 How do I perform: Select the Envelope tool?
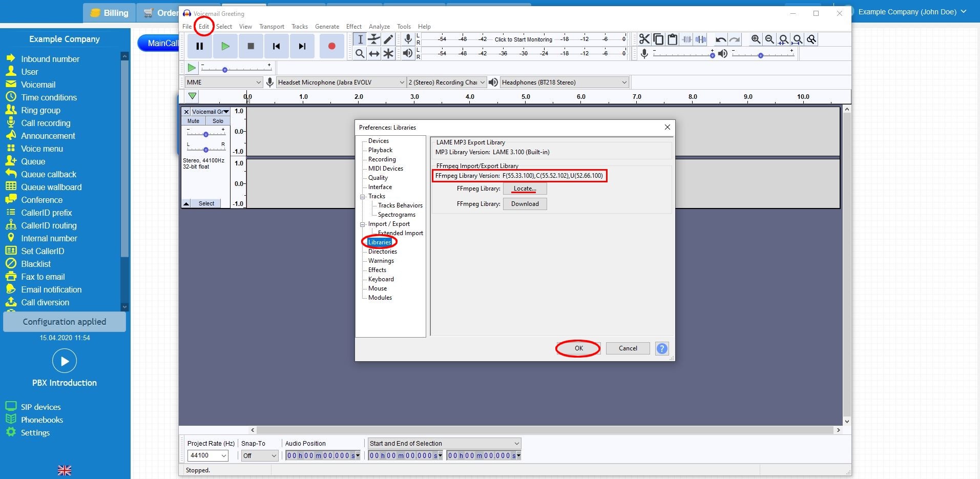pyautogui.click(x=374, y=39)
